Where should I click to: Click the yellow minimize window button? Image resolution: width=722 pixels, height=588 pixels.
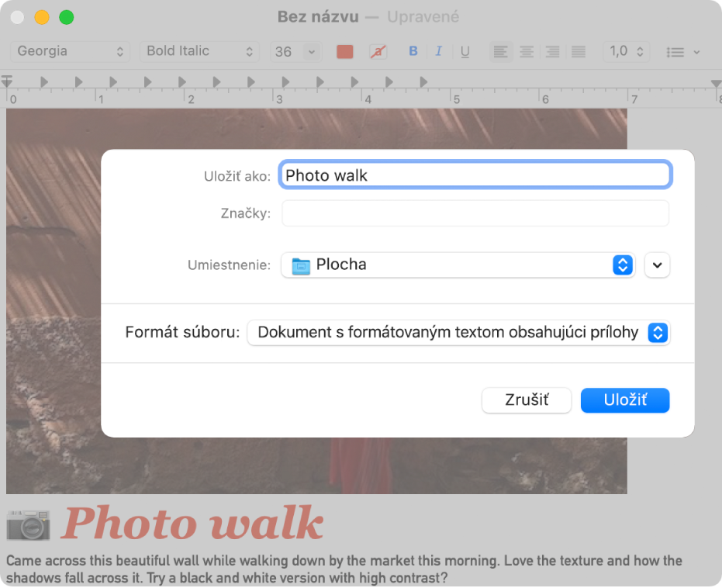point(42,18)
